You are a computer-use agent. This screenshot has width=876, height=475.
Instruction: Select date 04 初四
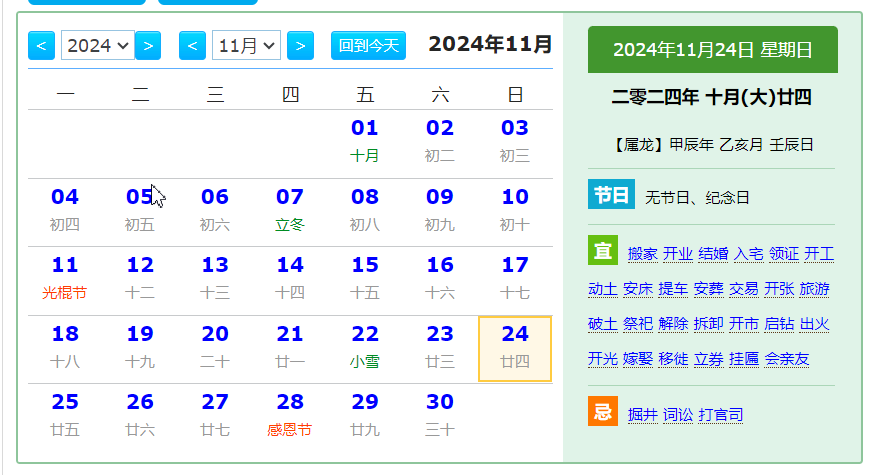[65, 210]
